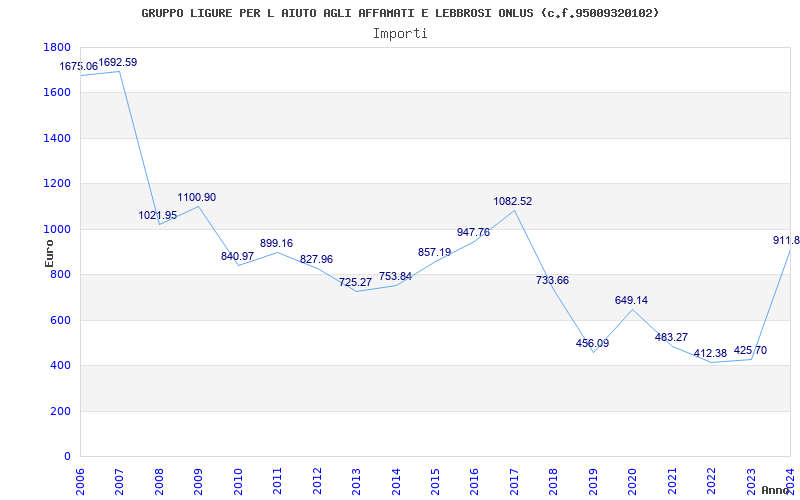The width and height of the screenshot is (800, 500).
Task: Select the 733.66 data label
Action: 553,280
